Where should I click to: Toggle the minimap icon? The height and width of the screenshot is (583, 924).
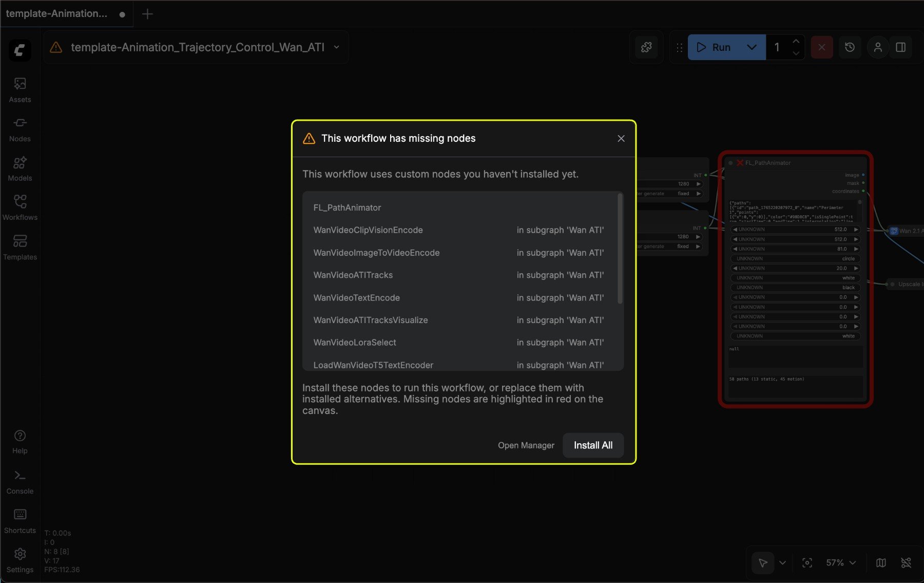[881, 563]
